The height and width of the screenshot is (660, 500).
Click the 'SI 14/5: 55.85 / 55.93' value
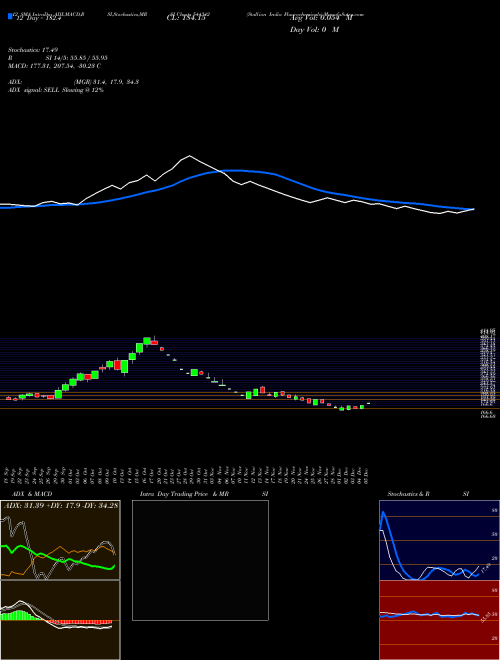(x=77, y=58)
